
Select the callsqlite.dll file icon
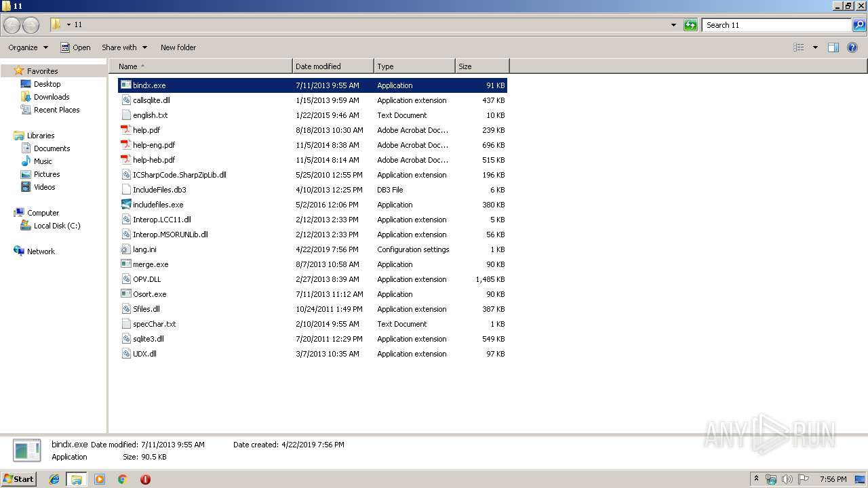(x=125, y=100)
